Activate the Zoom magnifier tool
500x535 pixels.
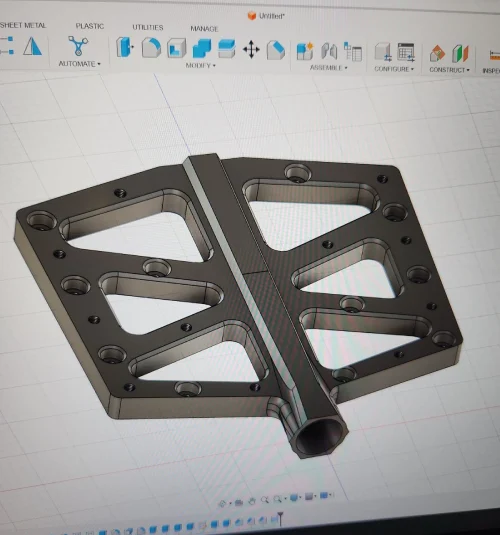click(x=265, y=500)
